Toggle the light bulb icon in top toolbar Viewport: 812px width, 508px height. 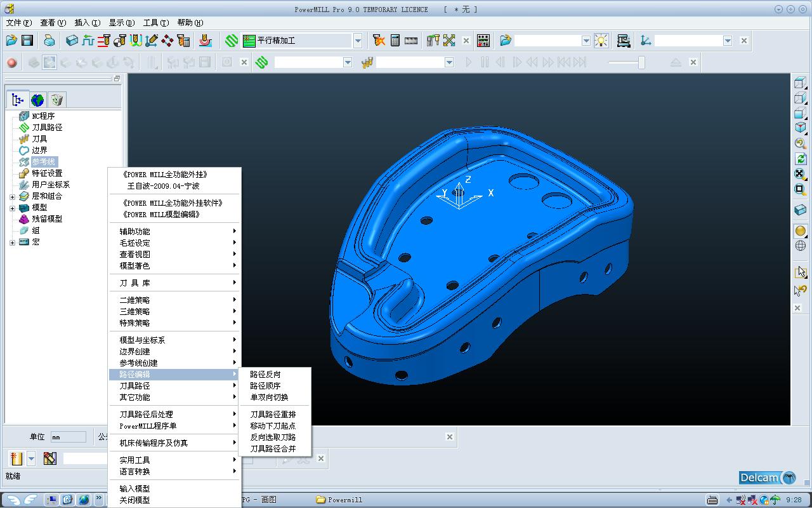point(601,41)
